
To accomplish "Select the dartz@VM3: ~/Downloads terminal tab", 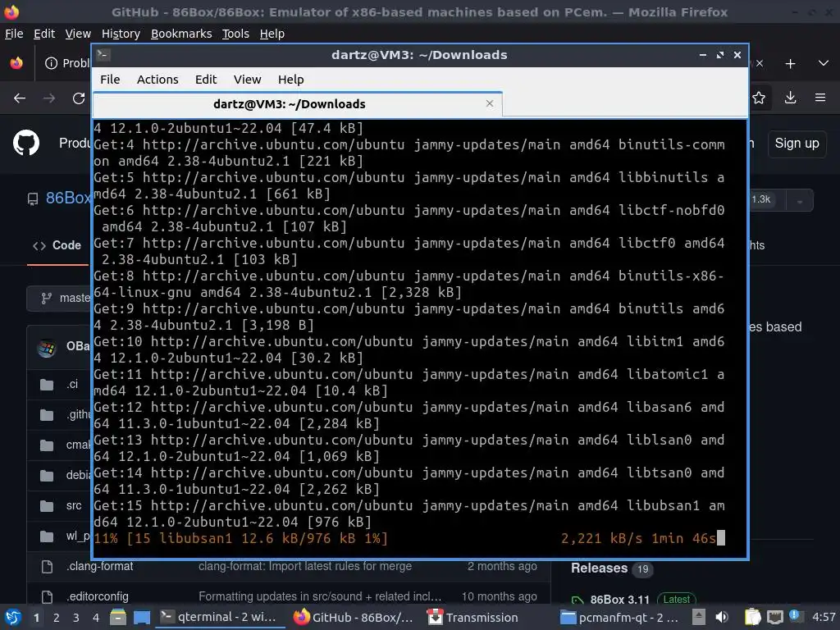I will coord(297,104).
